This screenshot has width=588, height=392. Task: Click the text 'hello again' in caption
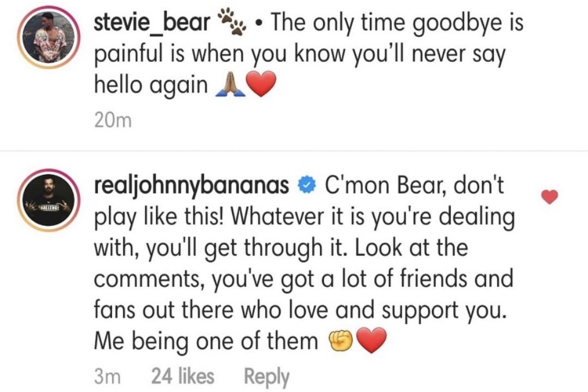point(151,85)
